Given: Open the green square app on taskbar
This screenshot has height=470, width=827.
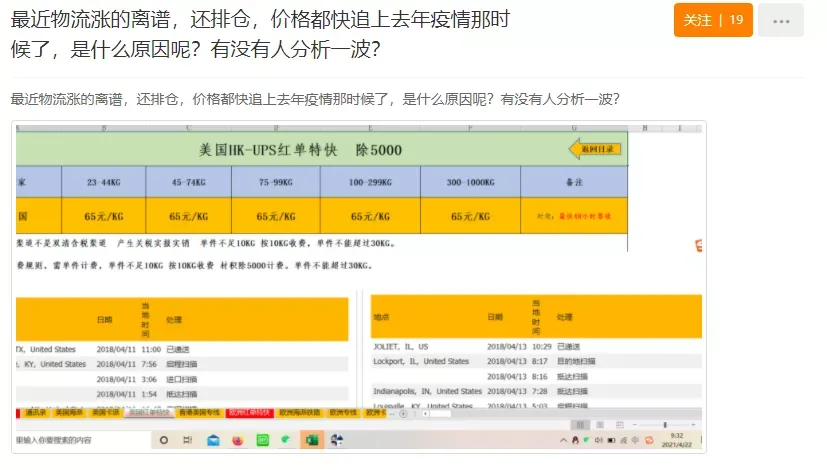Looking at the screenshot, I should pyautogui.click(x=262, y=440).
